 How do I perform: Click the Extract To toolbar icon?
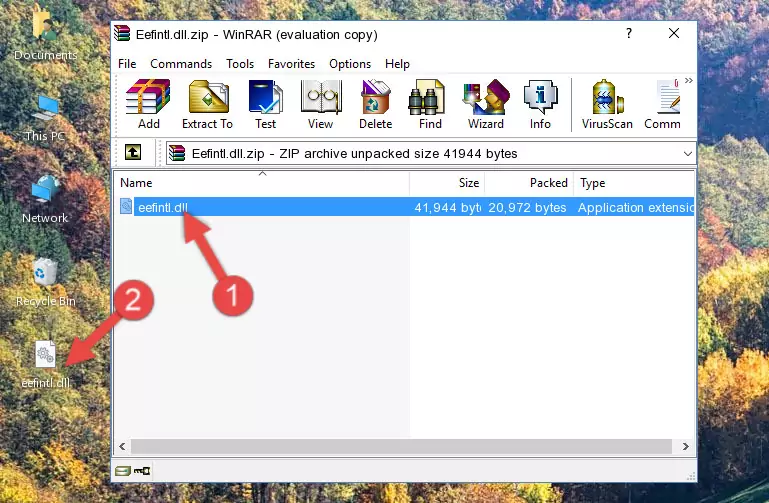[x=207, y=104]
